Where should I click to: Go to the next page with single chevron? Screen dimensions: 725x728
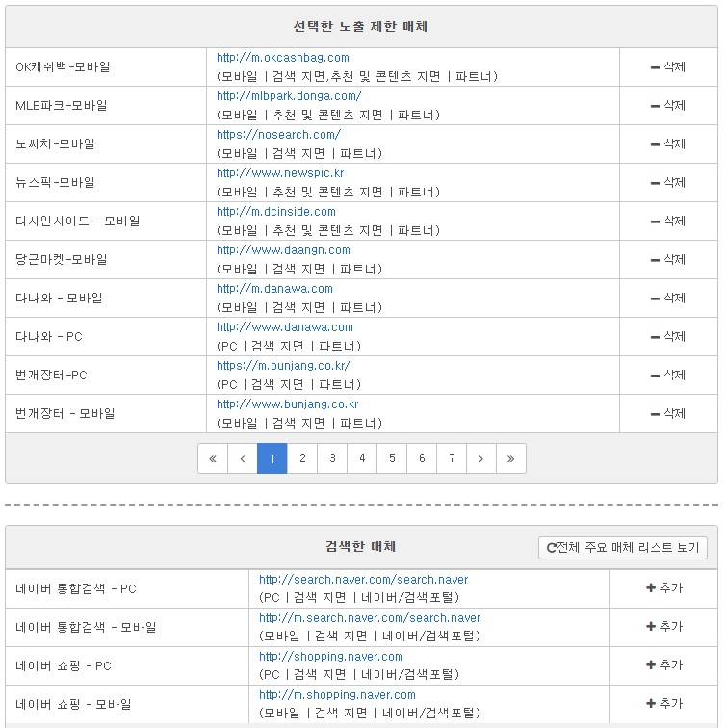[x=480, y=458]
